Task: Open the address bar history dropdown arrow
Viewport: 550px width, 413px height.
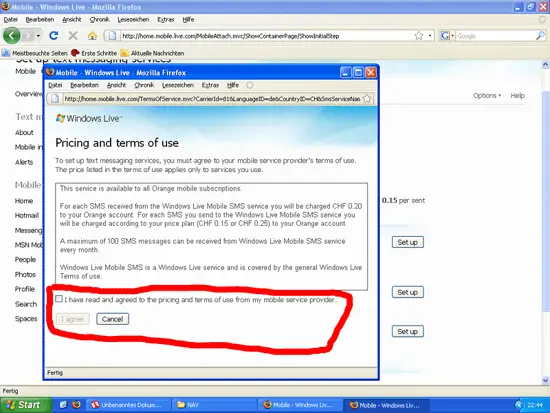Action: pyautogui.click(x=430, y=36)
